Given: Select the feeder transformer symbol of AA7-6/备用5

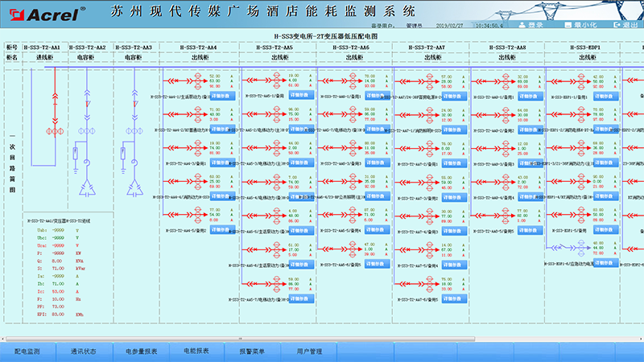Looking at the screenshot, I should pos(430,284).
